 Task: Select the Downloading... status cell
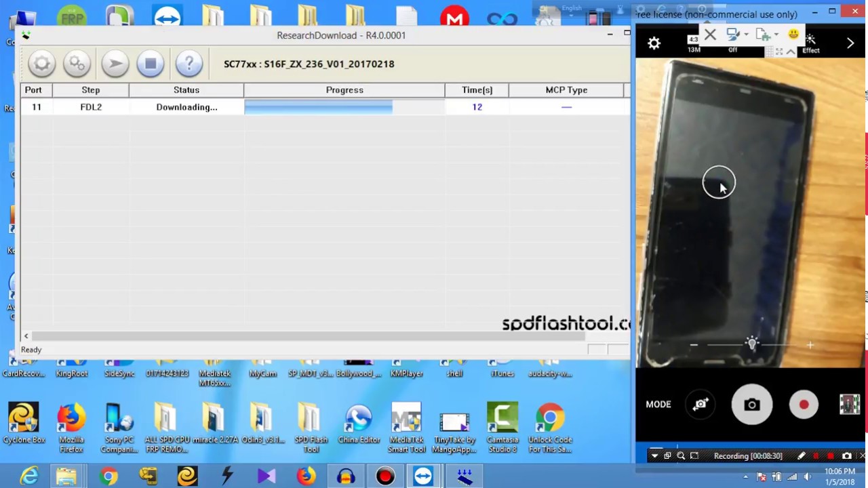(186, 107)
